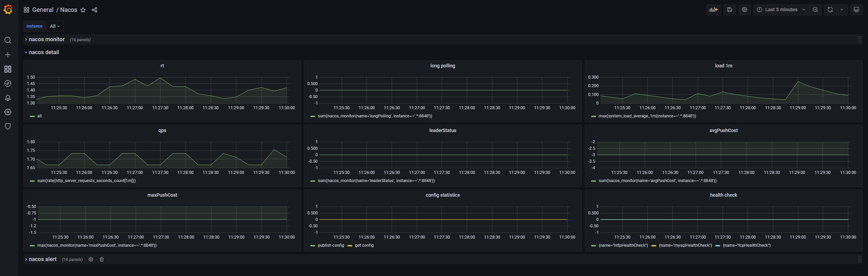Open the search dashboards icon in sidebar
The height and width of the screenshot is (276, 868).
(x=8, y=40)
